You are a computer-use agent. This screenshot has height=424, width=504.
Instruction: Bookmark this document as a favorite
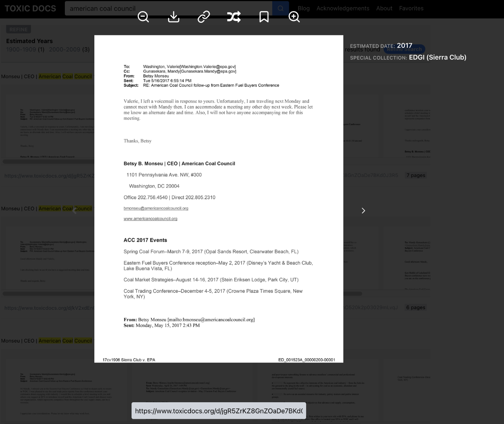[x=264, y=17]
